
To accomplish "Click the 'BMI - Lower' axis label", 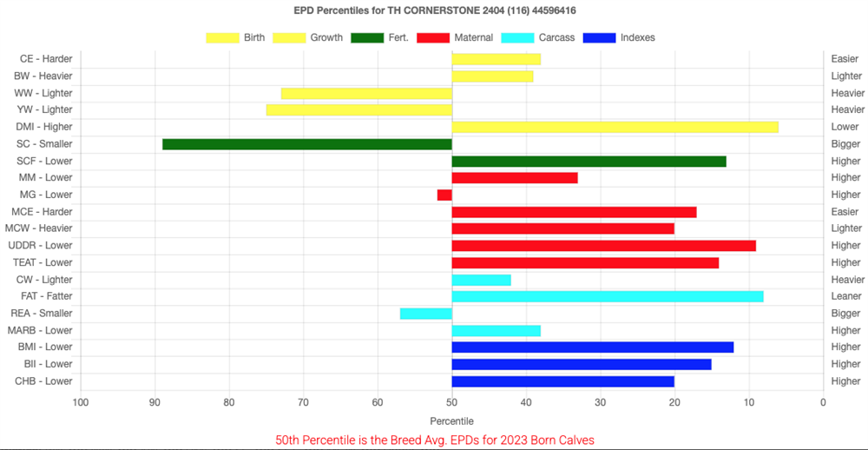I will [x=46, y=347].
